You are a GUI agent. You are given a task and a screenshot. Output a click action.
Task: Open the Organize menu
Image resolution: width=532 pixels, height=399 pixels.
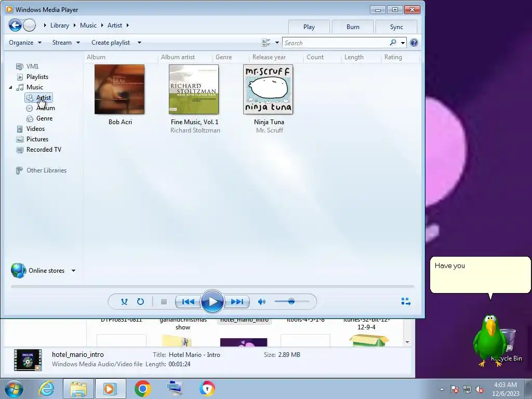pos(25,43)
